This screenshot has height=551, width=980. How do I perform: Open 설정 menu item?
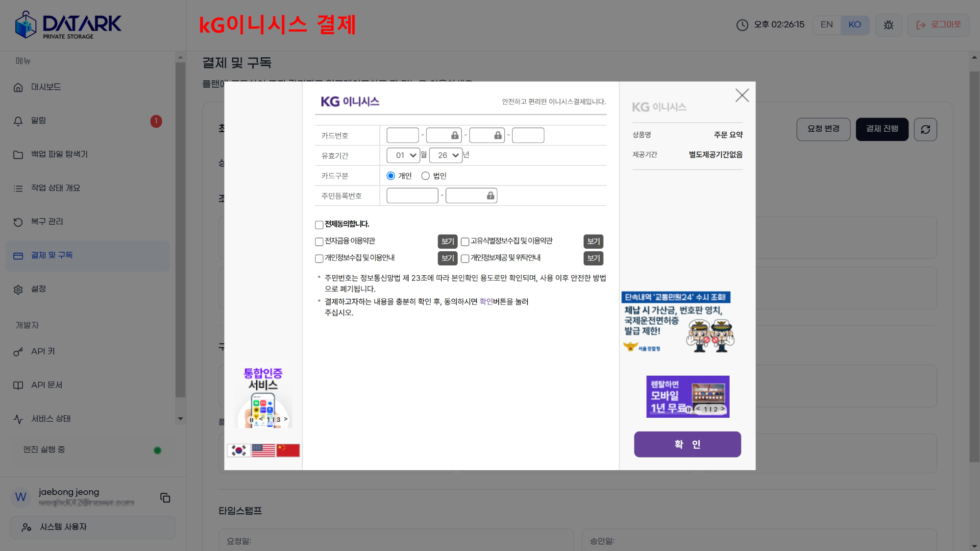pos(87,289)
